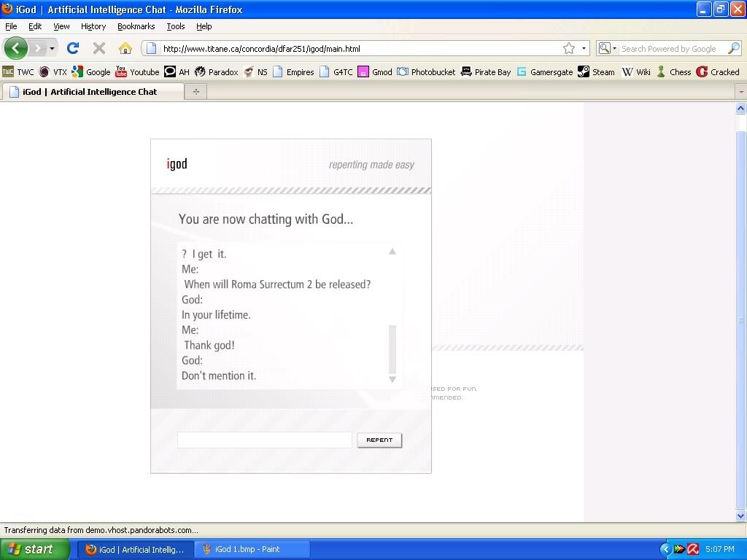Click the Windows Start button
Screen dimensions: 747x560
[30, 549]
